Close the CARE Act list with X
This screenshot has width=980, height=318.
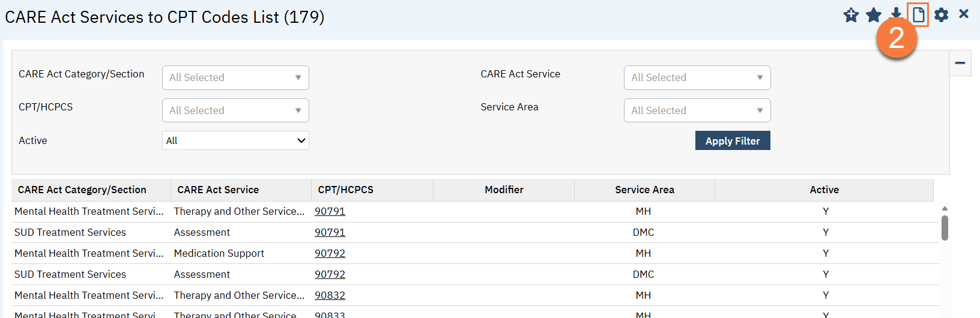click(x=964, y=14)
